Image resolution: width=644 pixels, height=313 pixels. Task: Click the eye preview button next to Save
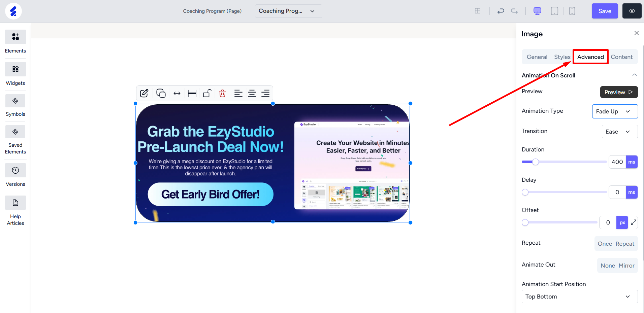(x=632, y=11)
